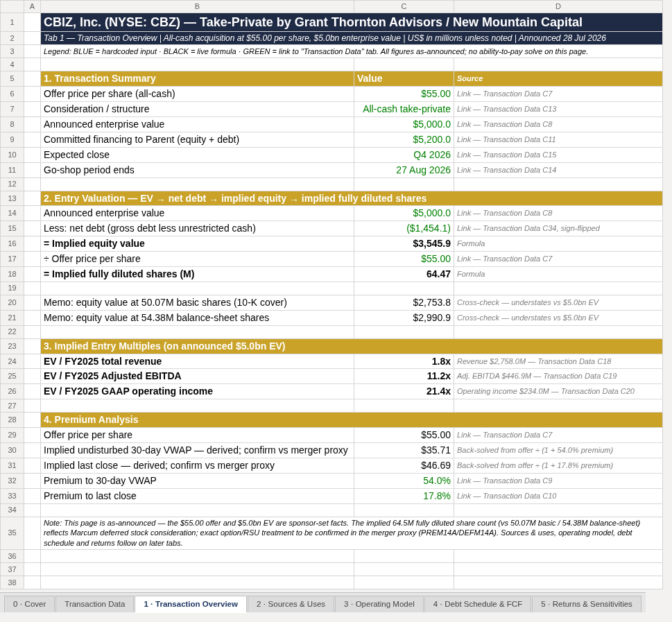Click the Tab 1 — Transaction Overview subtitle
The width and height of the screenshot is (672, 622).
pos(352,38)
